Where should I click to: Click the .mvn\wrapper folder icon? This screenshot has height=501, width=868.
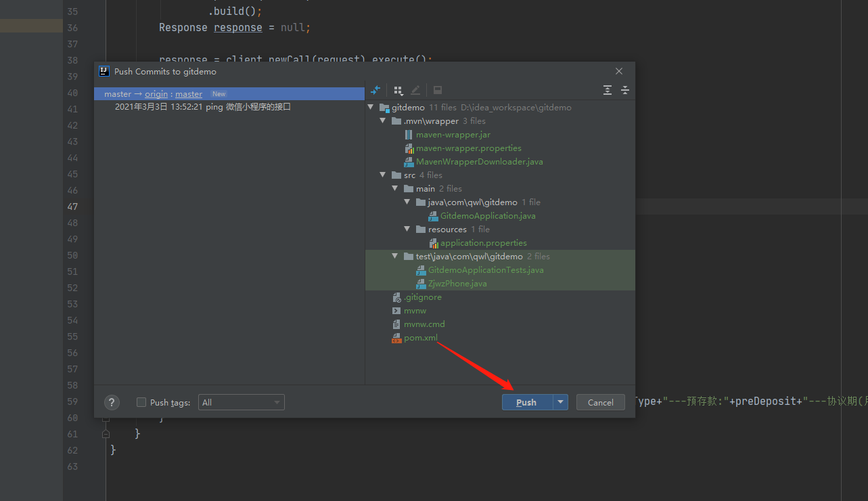click(x=396, y=121)
